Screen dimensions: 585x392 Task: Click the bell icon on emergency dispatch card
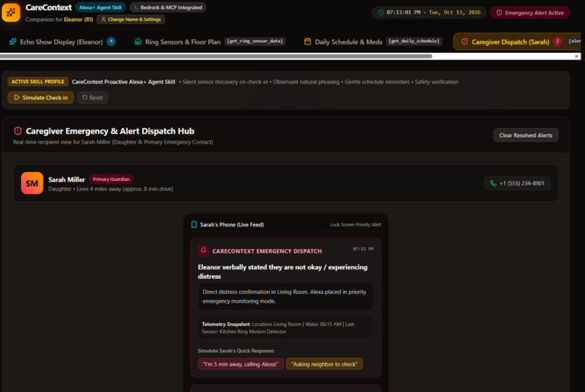pyautogui.click(x=203, y=250)
